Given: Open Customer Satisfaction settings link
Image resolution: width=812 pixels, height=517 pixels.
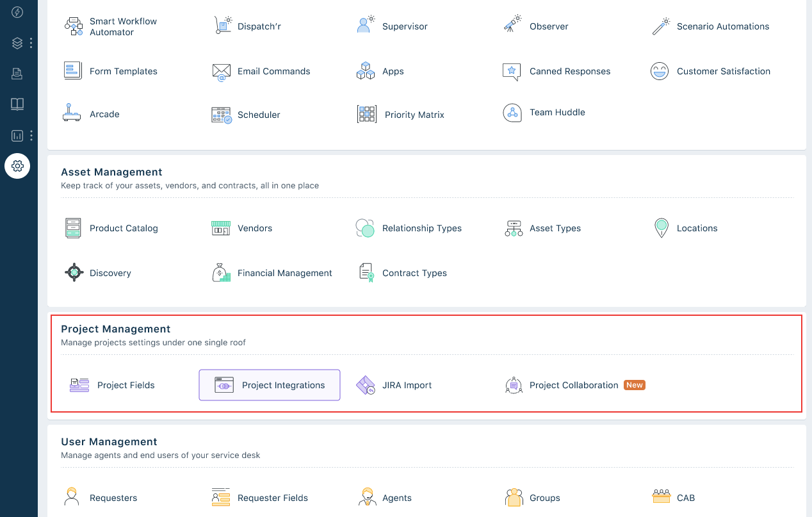Looking at the screenshot, I should click(724, 71).
